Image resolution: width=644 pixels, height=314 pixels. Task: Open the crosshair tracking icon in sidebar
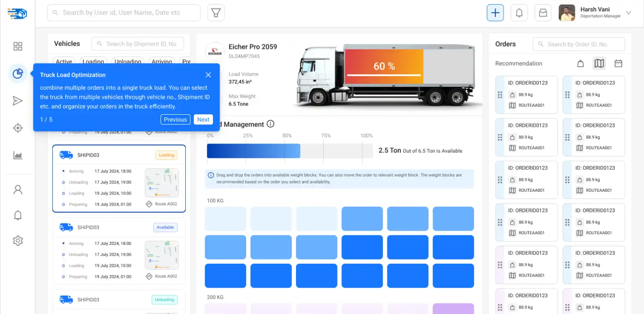[x=18, y=128]
